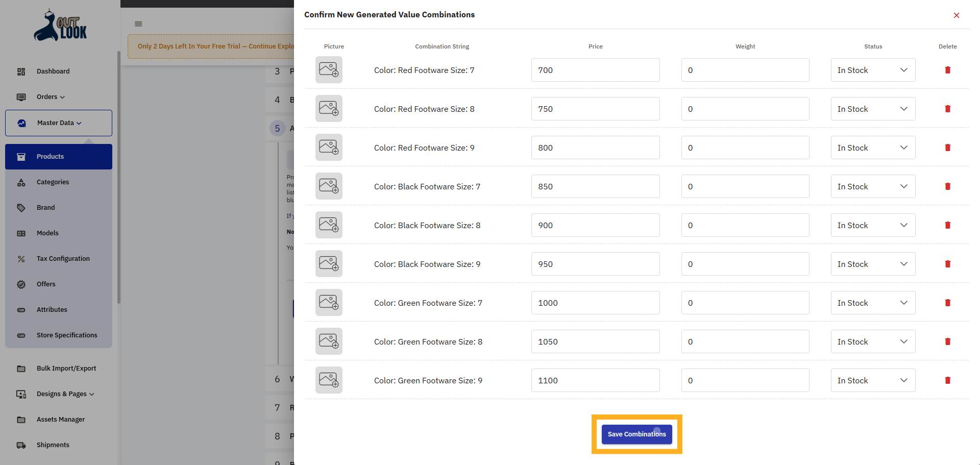Change status of Black Footware Size: 9
The height and width of the screenshot is (465, 980).
pyautogui.click(x=873, y=264)
